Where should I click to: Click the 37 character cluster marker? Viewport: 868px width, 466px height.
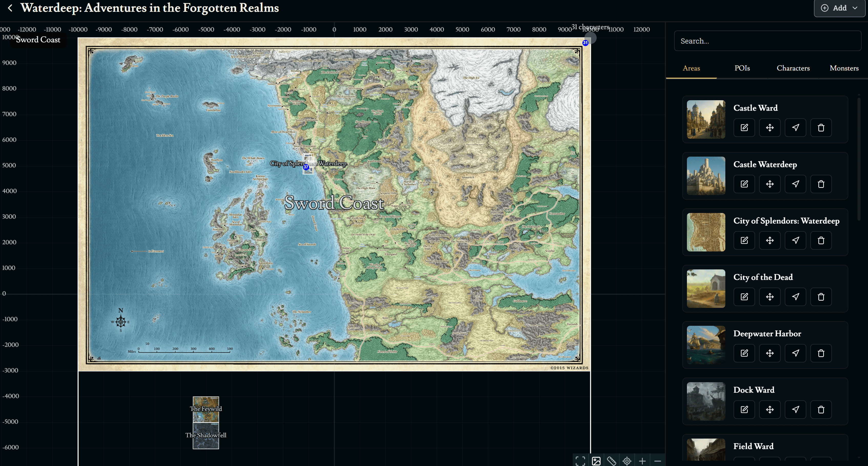tap(306, 167)
